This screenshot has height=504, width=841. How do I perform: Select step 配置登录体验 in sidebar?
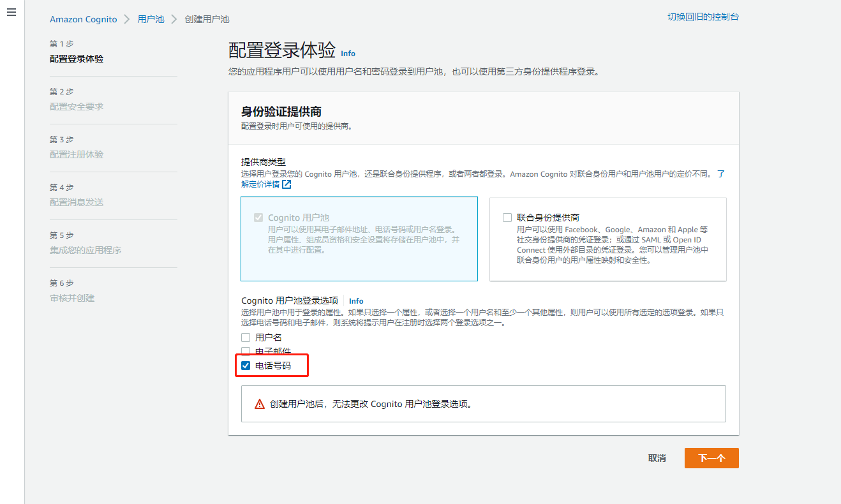pos(77,59)
